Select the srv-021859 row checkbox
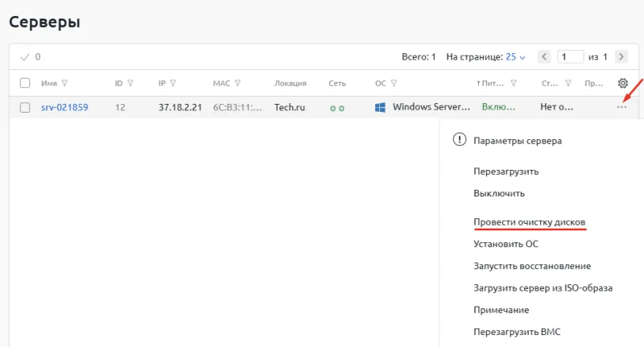Viewport: 644px width, 347px height. pos(25,107)
